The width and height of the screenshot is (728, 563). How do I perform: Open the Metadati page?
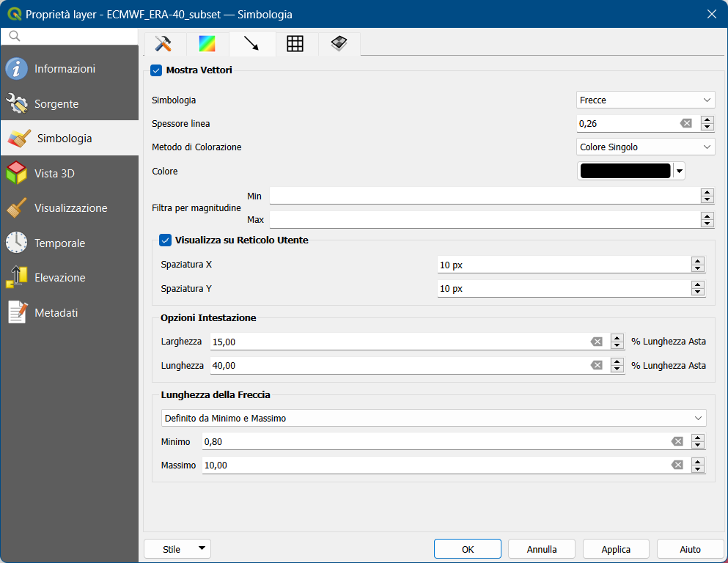tap(70, 312)
